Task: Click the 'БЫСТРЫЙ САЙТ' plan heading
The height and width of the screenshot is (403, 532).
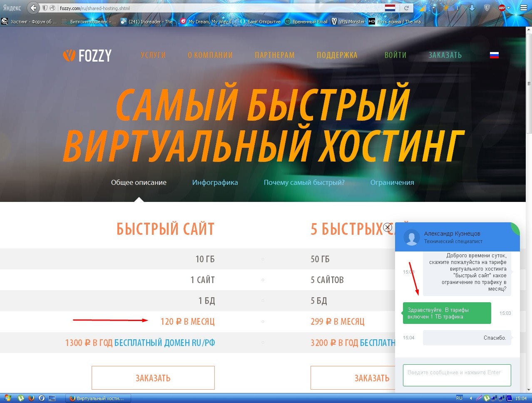Action: point(165,229)
